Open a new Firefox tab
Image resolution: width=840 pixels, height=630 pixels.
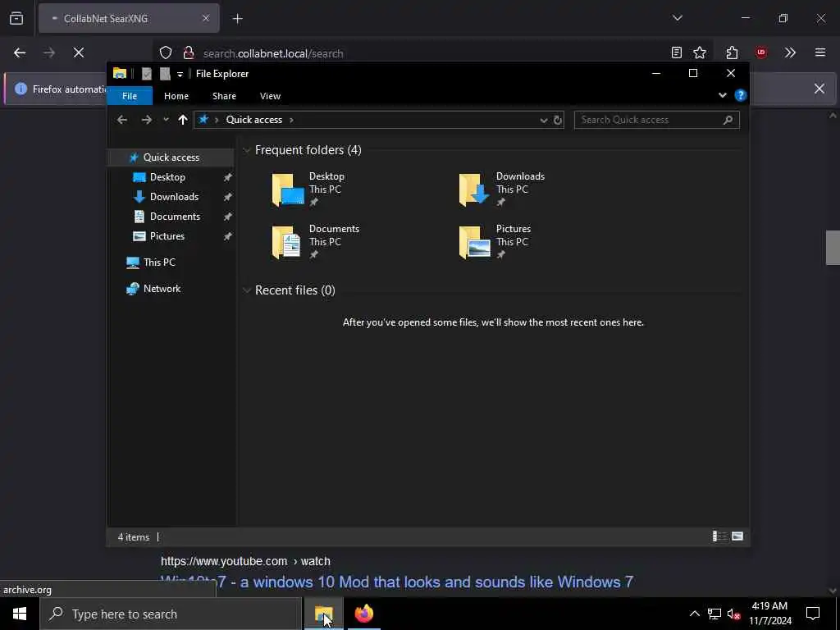tap(238, 19)
